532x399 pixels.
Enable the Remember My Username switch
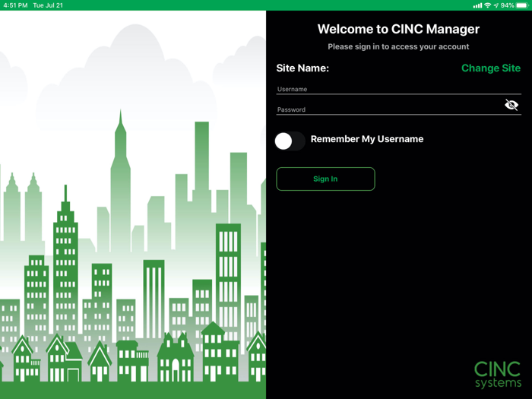pos(290,141)
